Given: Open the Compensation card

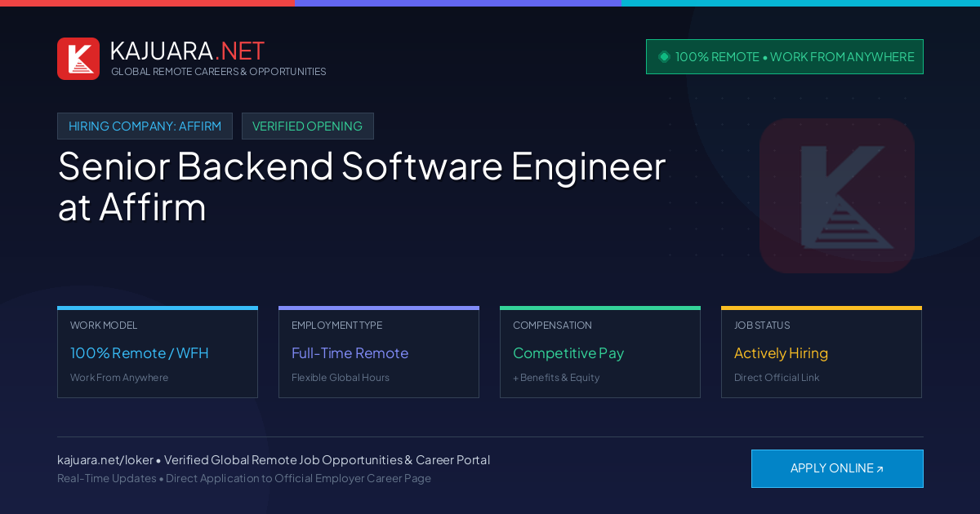Looking at the screenshot, I should (x=600, y=352).
